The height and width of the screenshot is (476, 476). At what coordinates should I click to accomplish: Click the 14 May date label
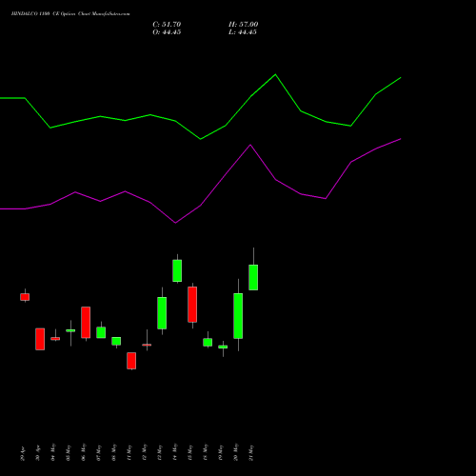pyautogui.click(x=175, y=452)
